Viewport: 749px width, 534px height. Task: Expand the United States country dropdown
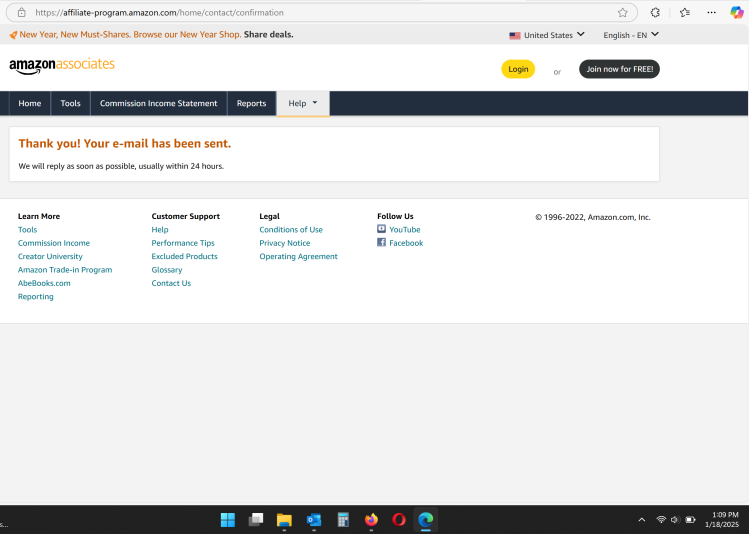547,35
